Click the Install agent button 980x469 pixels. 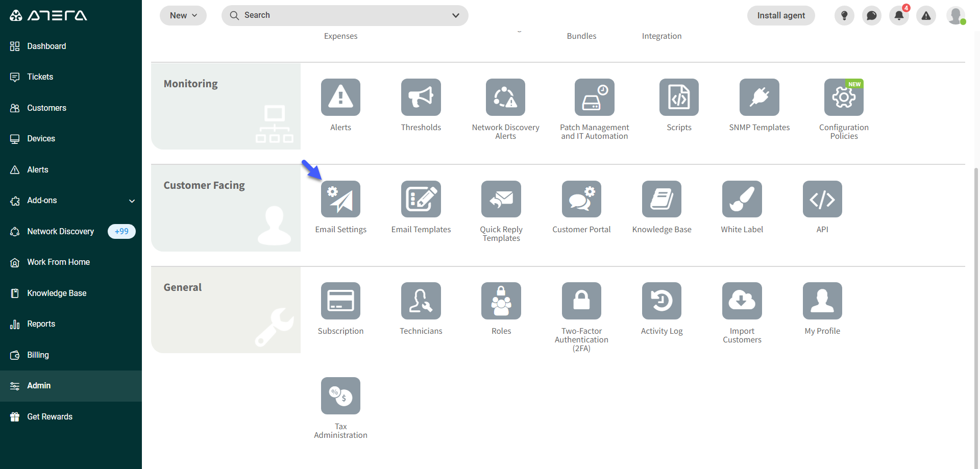(781, 15)
